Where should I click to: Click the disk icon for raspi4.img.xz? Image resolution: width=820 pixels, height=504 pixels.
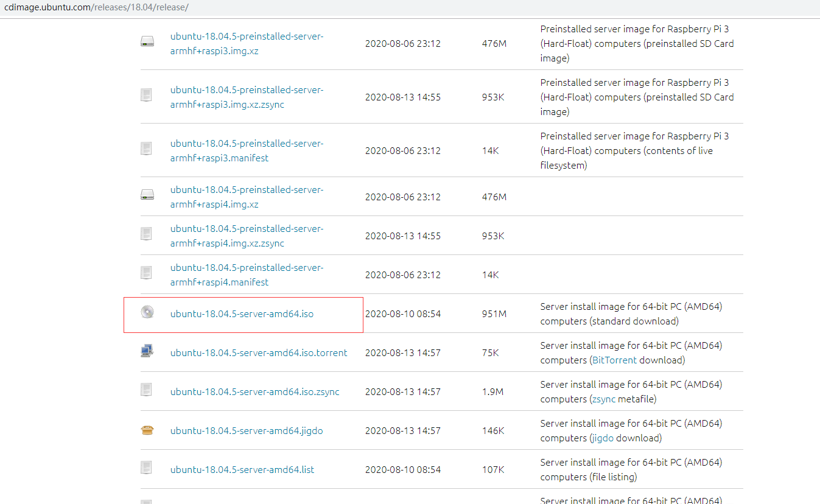(147, 195)
